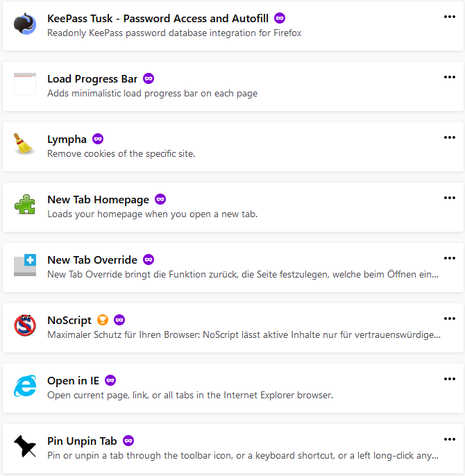The image size is (465, 476).
Task: Click the Load Progress Bar extension icon
Action: [25, 84]
